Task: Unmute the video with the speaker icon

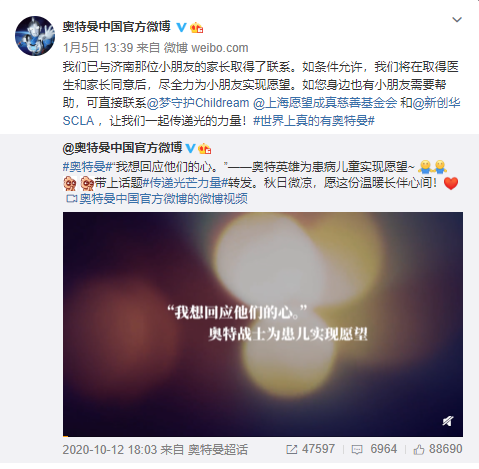Action: pyautogui.click(x=448, y=421)
